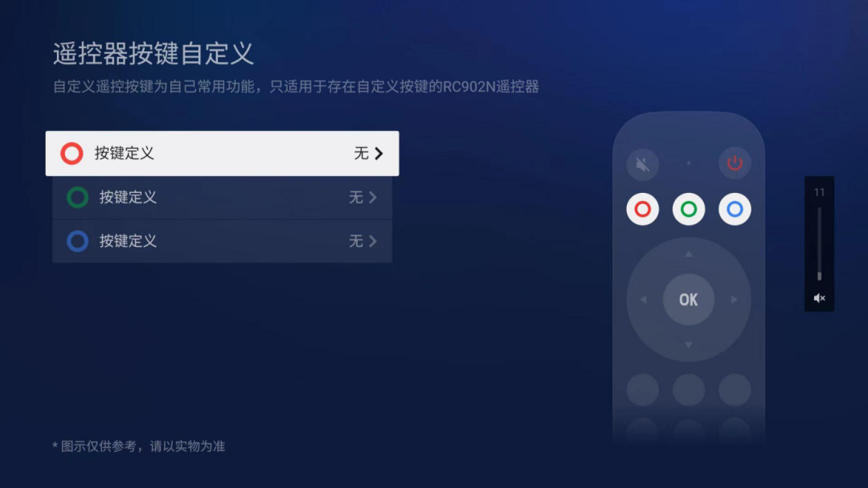Select the green 按键定义 row

click(x=222, y=197)
